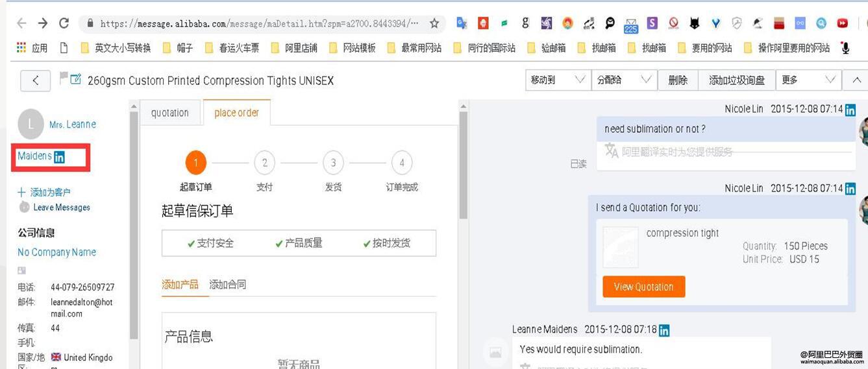Click step 4 订单完成 circle
868x369 pixels.
pyautogui.click(x=402, y=163)
